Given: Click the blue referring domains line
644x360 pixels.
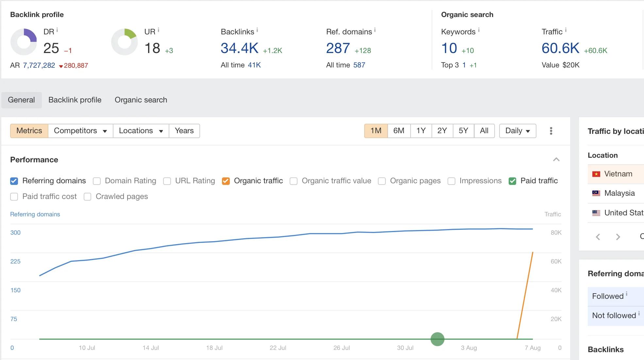Looking at the screenshot, I should [x=278, y=237].
